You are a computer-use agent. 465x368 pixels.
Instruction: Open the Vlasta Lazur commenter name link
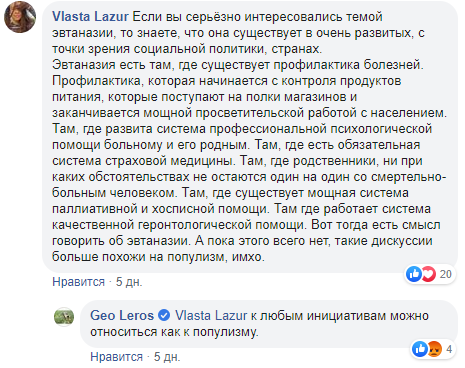pyautogui.click(x=90, y=17)
